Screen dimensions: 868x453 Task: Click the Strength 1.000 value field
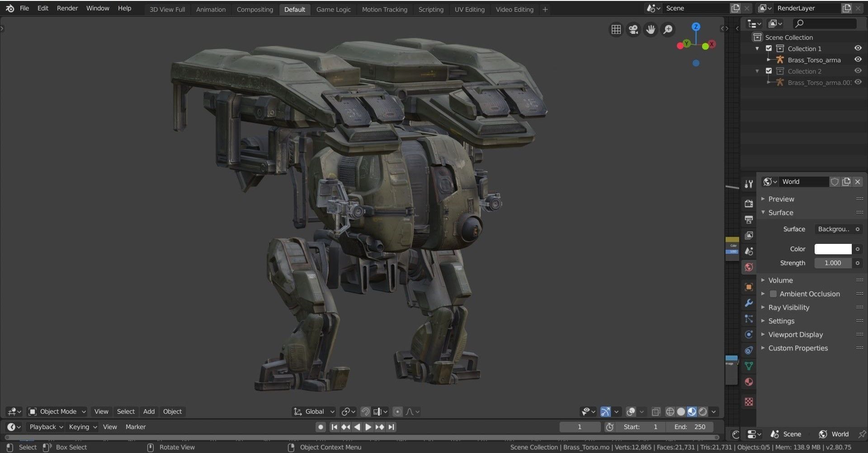[x=833, y=263]
